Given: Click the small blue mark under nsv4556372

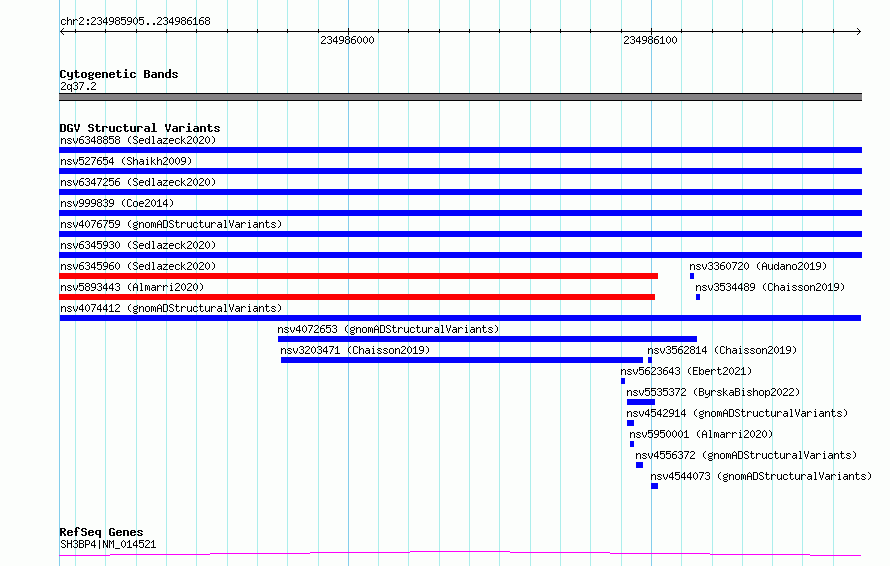Looking at the screenshot, I should coord(639,465).
